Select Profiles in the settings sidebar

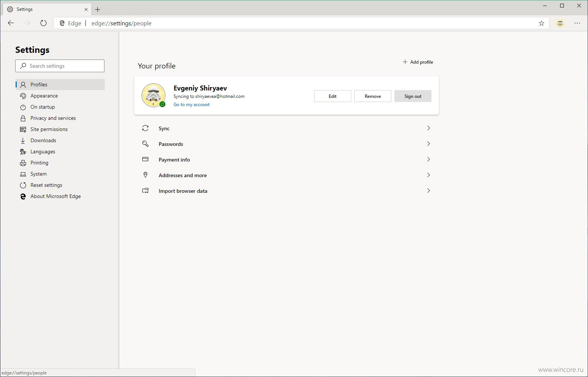tap(60, 84)
